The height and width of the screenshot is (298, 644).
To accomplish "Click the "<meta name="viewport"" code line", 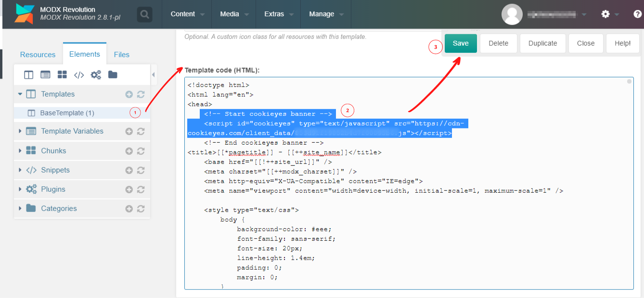I will coord(384,191).
